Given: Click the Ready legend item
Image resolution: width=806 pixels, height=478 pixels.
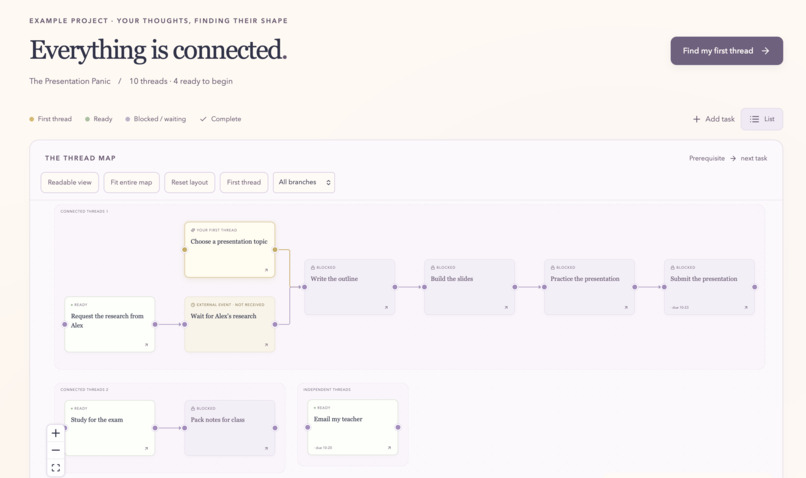Looking at the screenshot, I should tap(99, 119).
